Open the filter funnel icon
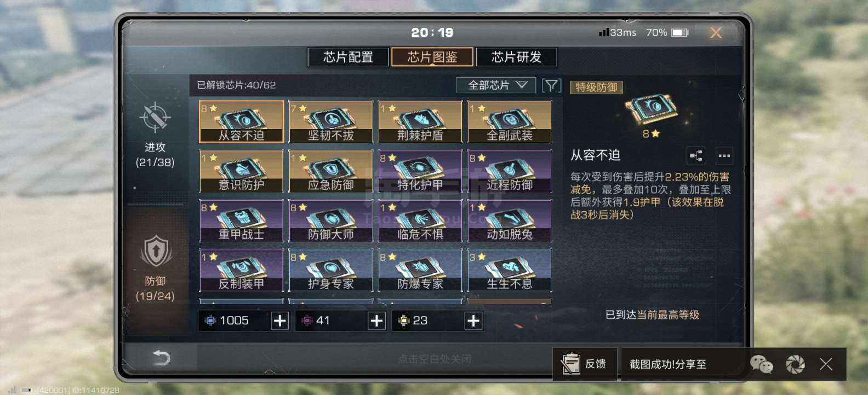Screen dimensions: 868x395 pos(551,85)
